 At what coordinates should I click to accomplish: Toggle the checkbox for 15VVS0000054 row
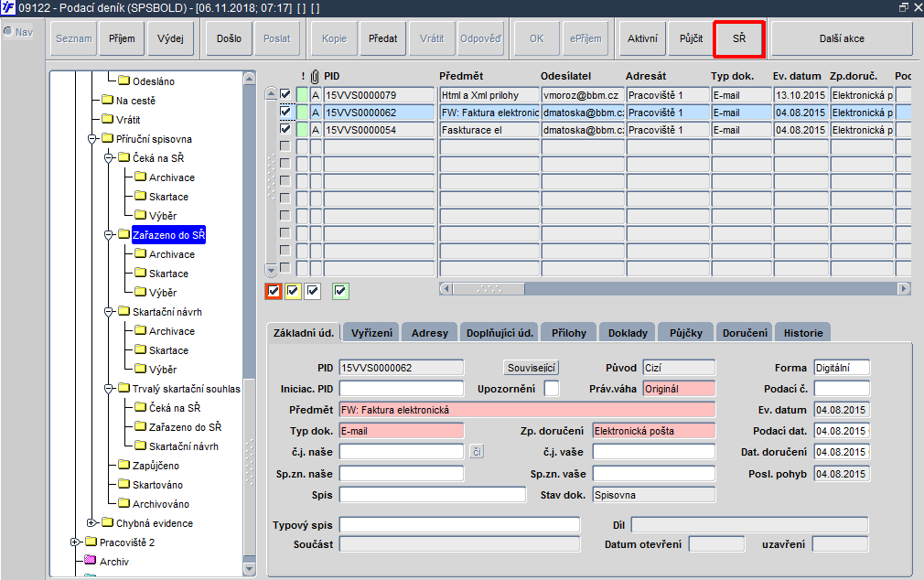click(x=285, y=128)
